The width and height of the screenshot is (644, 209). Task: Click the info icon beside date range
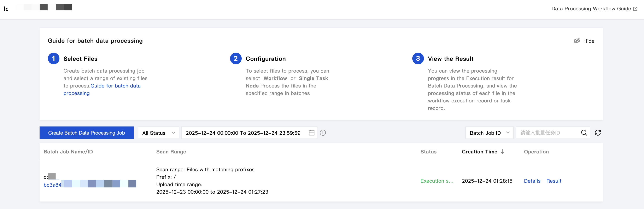pos(323,133)
